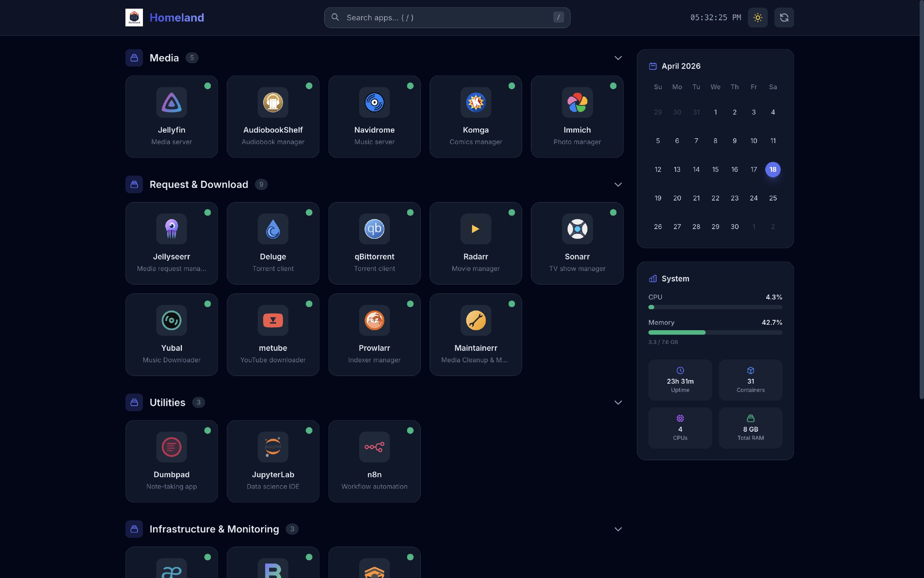Click the "42.7%" memory value
924x578 pixels.
pos(772,322)
